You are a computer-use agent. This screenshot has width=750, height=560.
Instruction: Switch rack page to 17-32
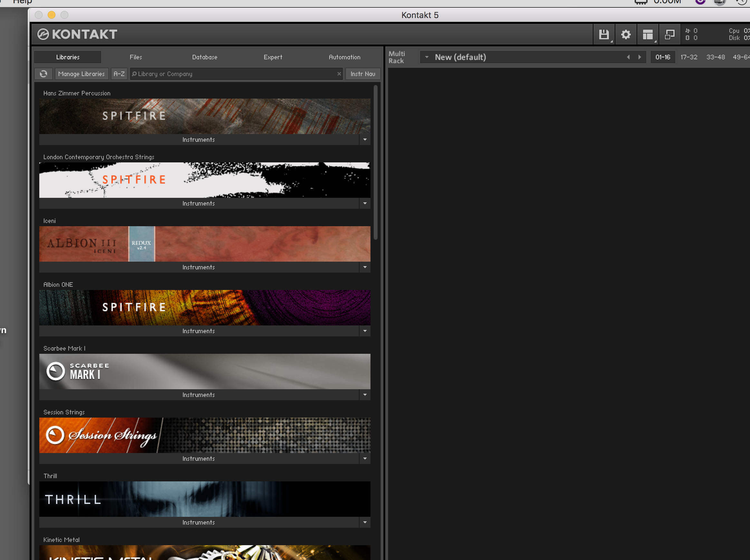(689, 57)
